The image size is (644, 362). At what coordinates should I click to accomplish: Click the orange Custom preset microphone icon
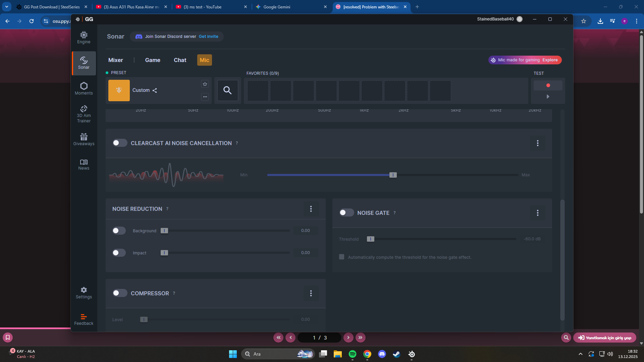click(119, 90)
